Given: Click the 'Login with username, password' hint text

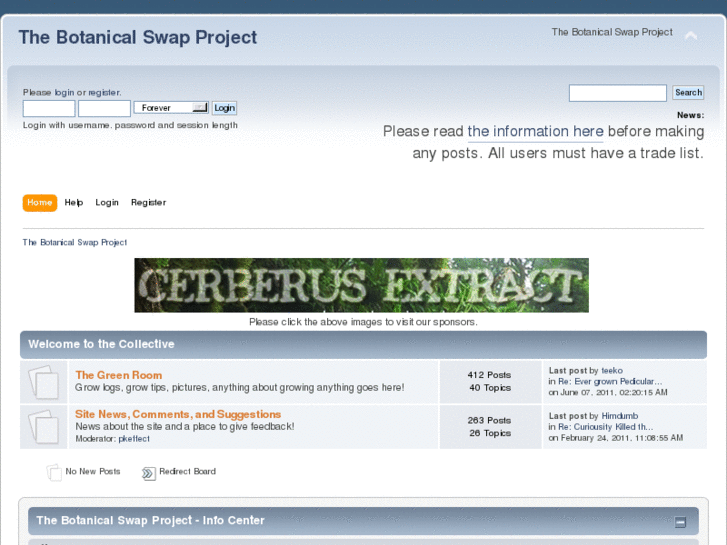Looking at the screenshot, I should coord(130,125).
